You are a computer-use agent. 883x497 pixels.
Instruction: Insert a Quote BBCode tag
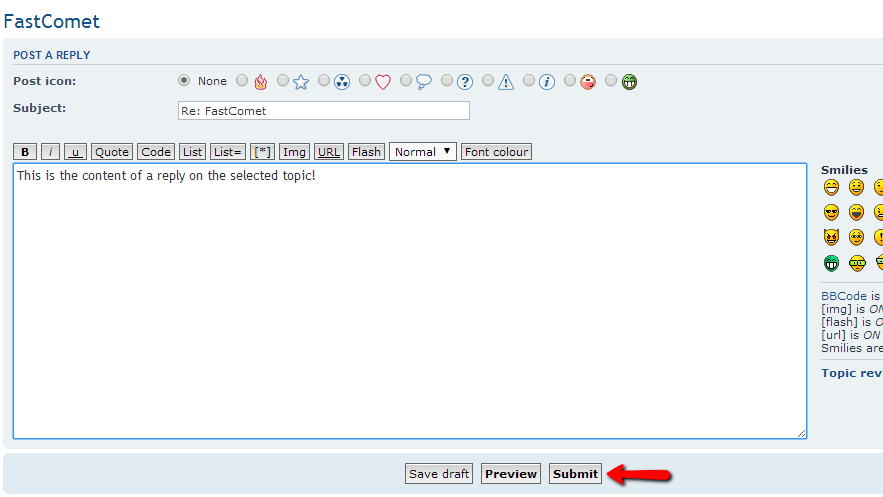pos(111,152)
